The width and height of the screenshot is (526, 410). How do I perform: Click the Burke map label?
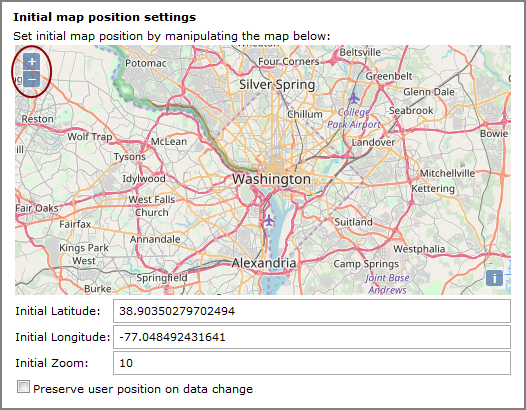tap(98, 289)
